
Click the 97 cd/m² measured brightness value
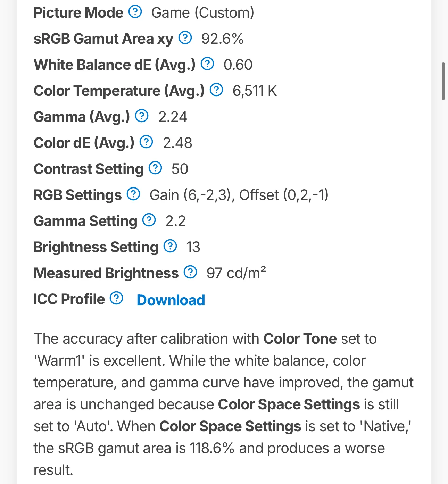(x=236, y=273)
